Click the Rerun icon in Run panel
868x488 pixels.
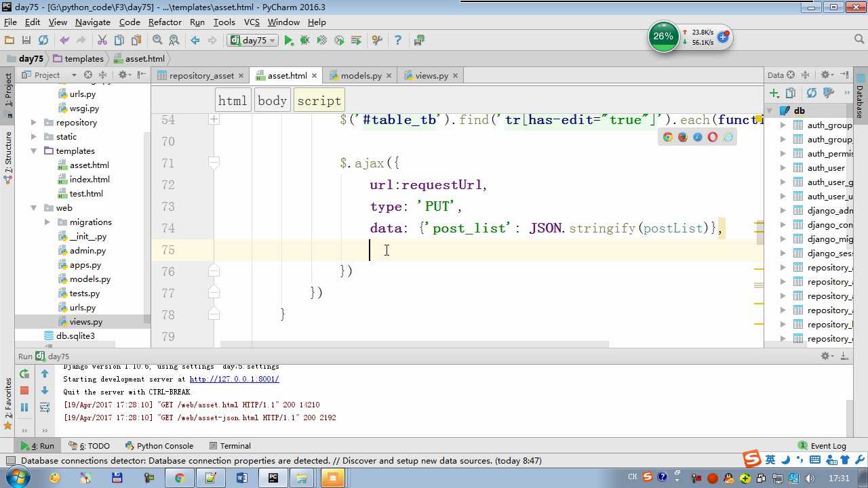(24, 373)
